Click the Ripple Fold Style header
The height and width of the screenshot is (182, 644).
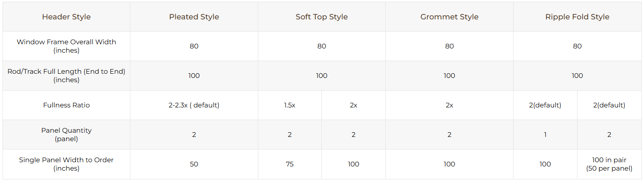pos(577,17)
